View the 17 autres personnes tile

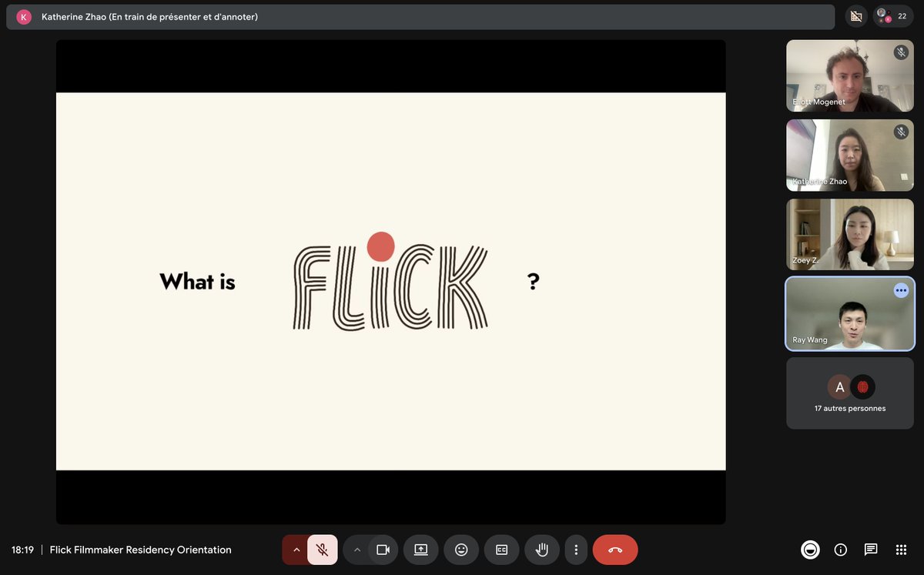pyautogui.click(x=850, y=393)
